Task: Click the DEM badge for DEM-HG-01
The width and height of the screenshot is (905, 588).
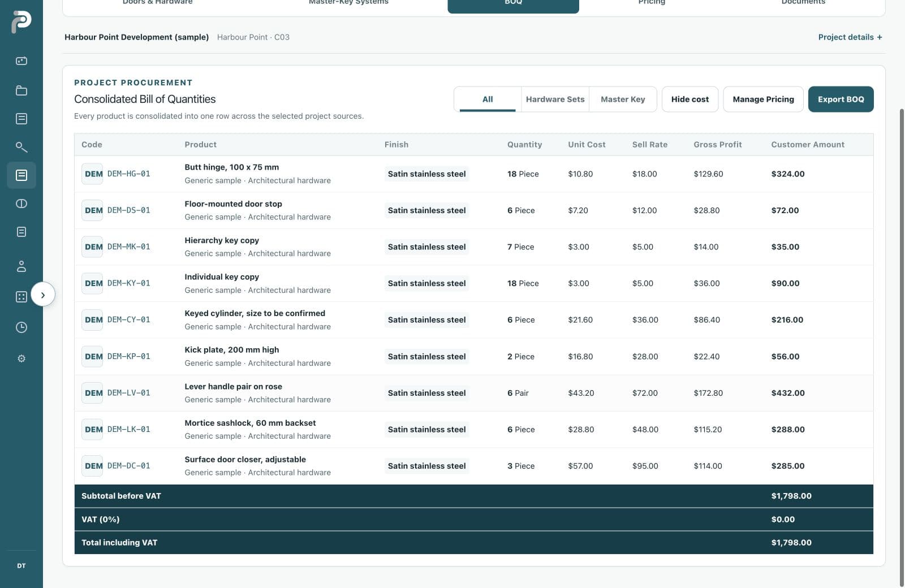Action: pos(93,174)
